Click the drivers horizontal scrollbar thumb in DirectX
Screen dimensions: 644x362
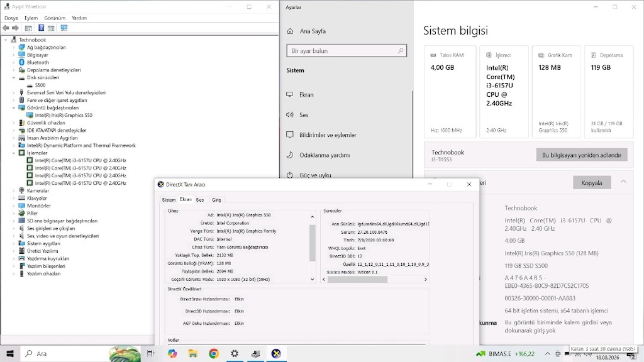coord(358,279)
